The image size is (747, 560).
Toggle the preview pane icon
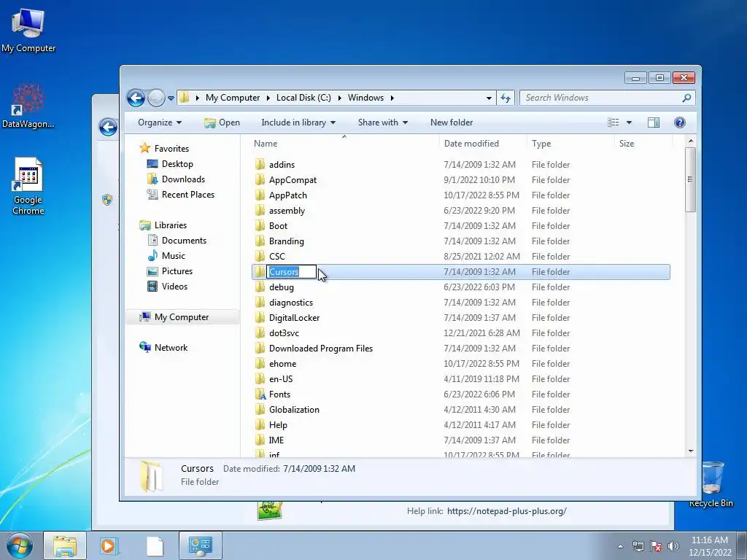(x=653, y=122)
